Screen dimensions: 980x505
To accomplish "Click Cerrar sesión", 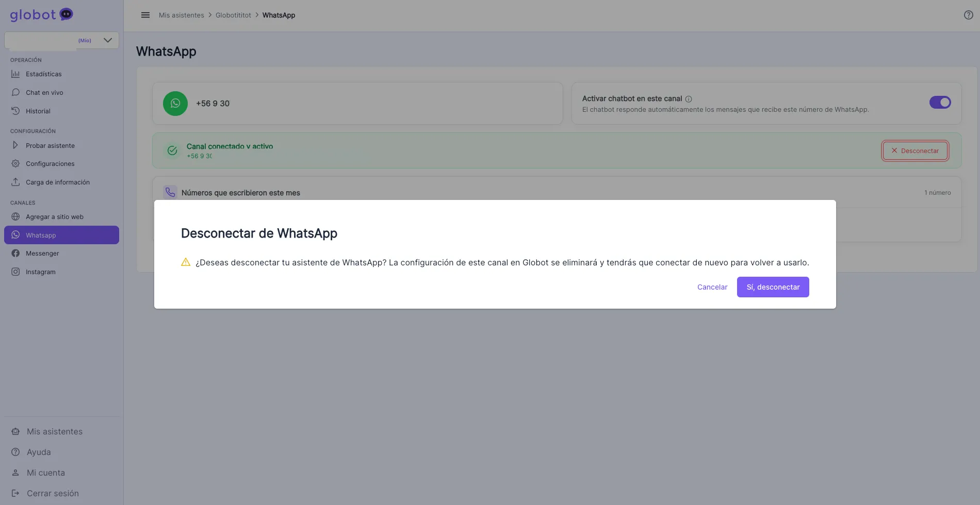I will [61, 493].
